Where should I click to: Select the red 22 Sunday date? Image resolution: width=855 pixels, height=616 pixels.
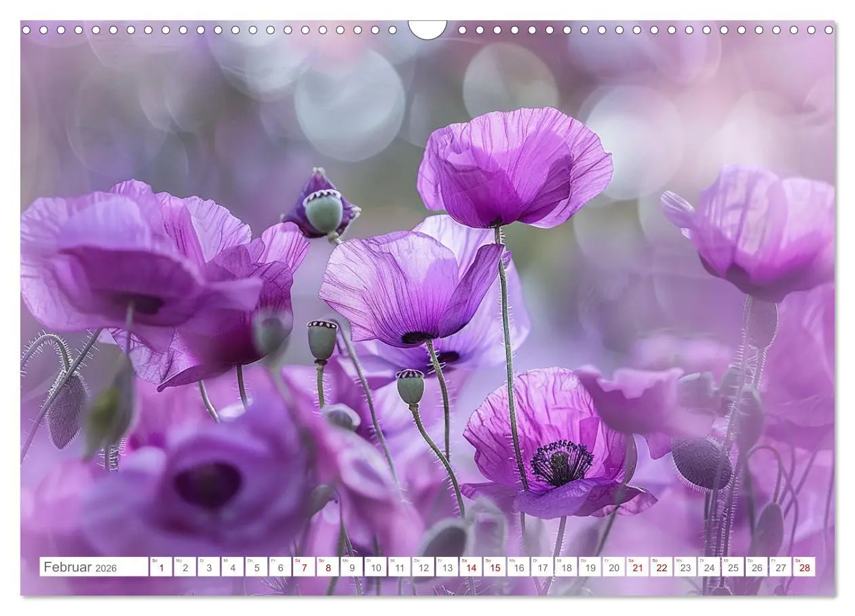(662, 569)
